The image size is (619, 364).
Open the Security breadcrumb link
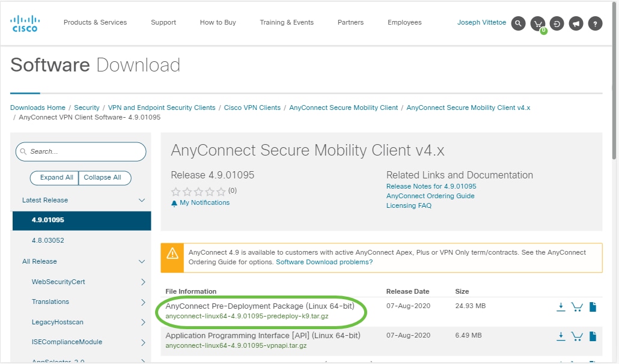[87, 108]
